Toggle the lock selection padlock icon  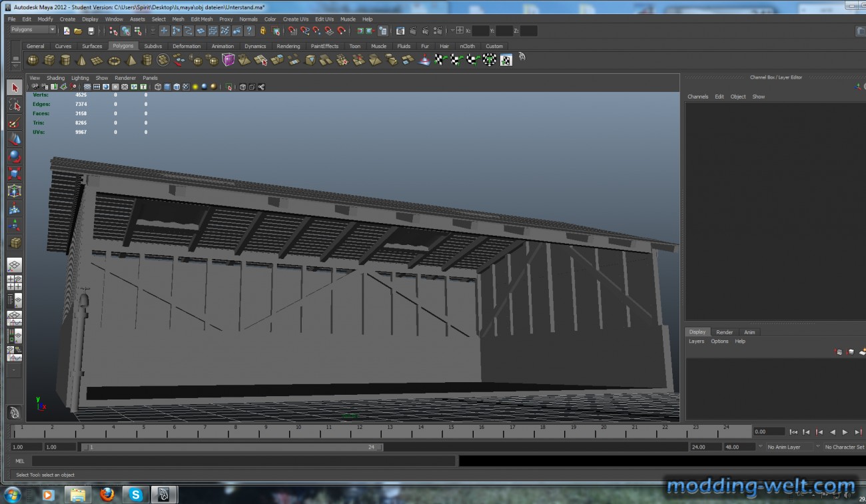(262, 31)
